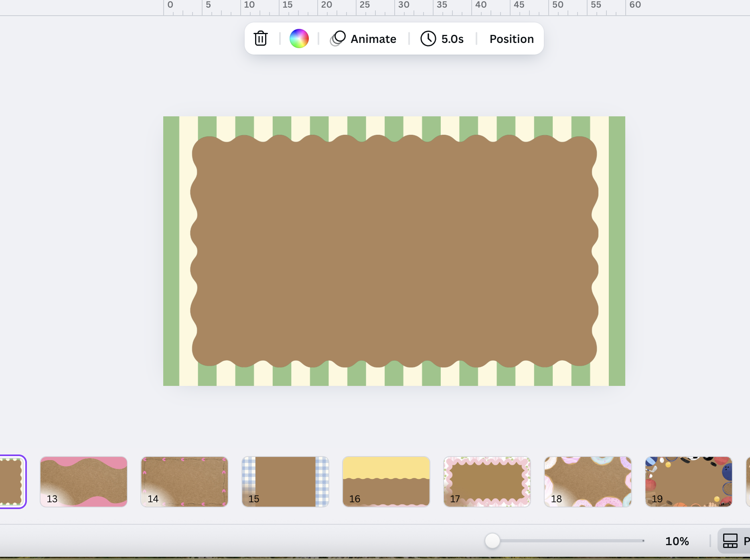
Task: Select page 13 thumbnail with pink waves
Action: [x=83, y=481]
